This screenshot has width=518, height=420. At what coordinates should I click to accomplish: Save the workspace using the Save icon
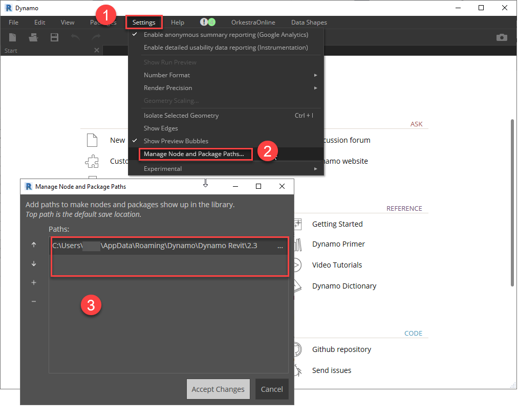coord(54,37)
